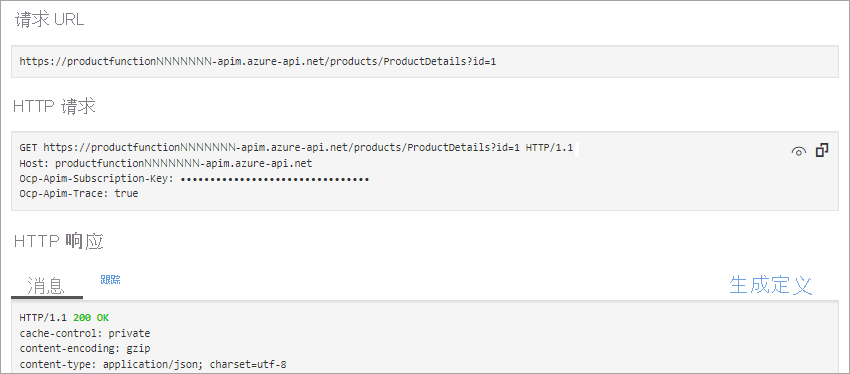Click the HTTP 响应 heading
The width and height of the screenshot is (850, 374).
pos(59,241)
